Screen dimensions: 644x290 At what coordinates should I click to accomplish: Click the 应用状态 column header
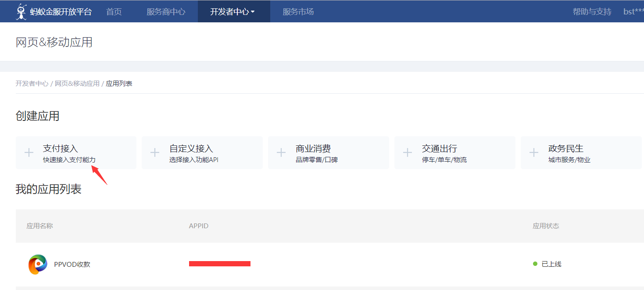coord(546,226)
